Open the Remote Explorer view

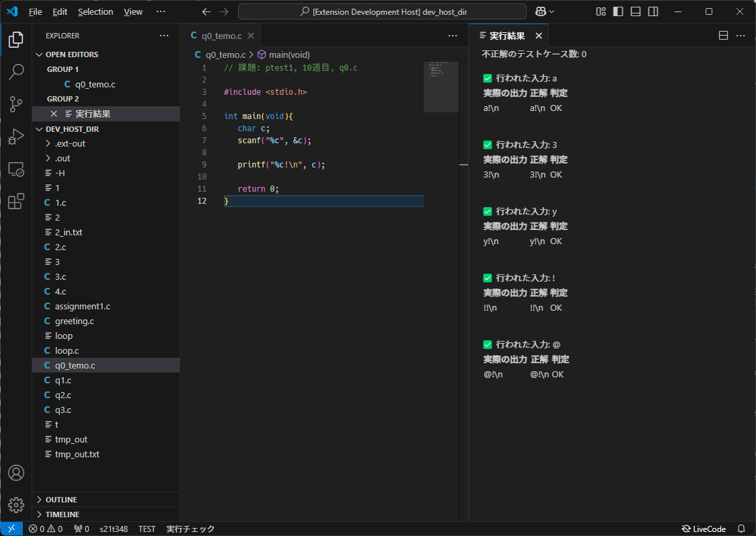point(16,169)
